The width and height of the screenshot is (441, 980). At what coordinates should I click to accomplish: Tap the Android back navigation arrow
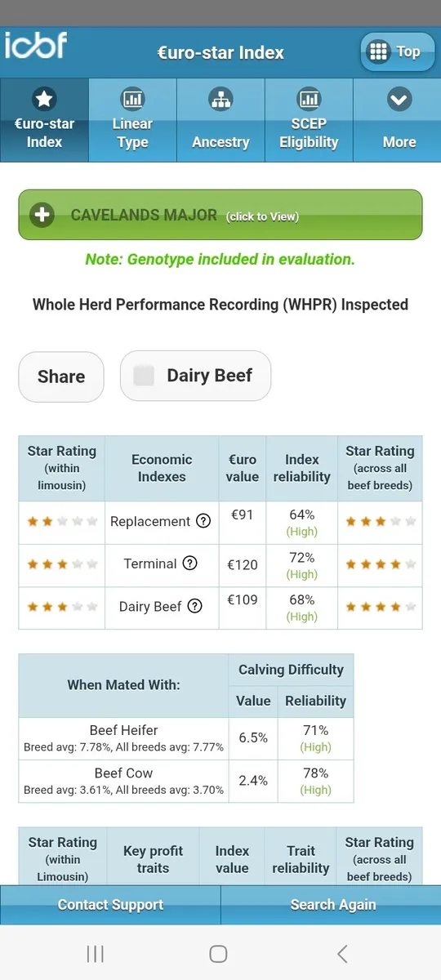coord(342,953)
